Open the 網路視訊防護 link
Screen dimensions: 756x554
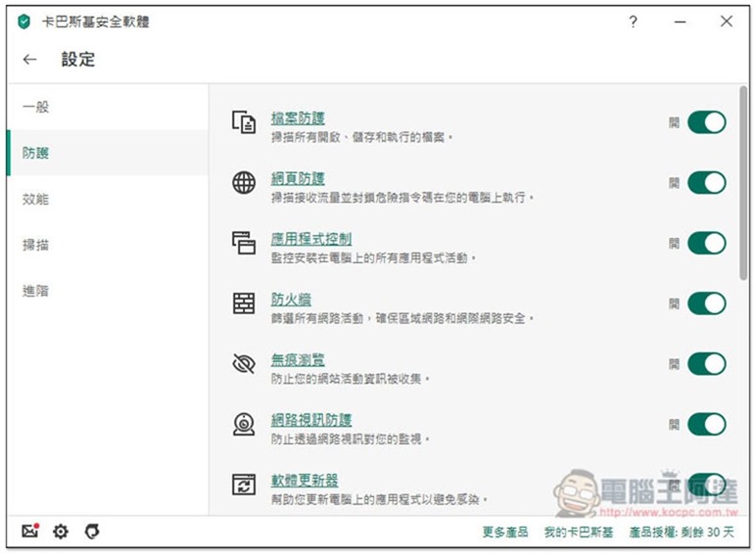pyautogui.click(x=311, y=420)
